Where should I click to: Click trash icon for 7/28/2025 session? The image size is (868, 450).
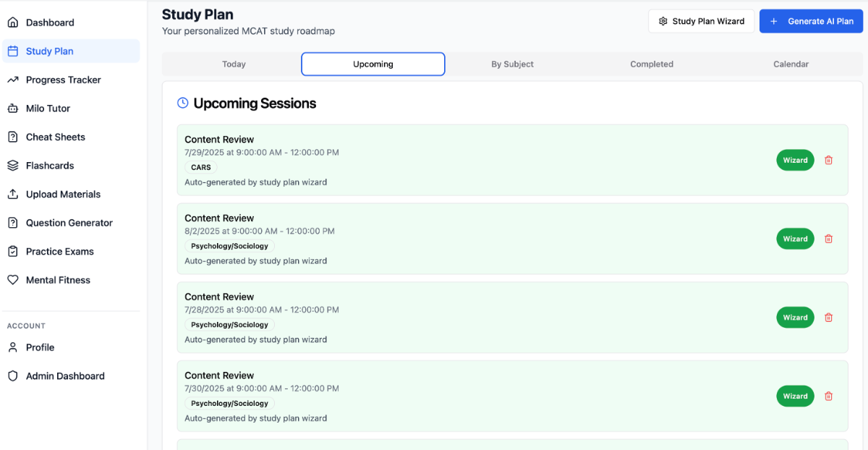coord(828,318)
